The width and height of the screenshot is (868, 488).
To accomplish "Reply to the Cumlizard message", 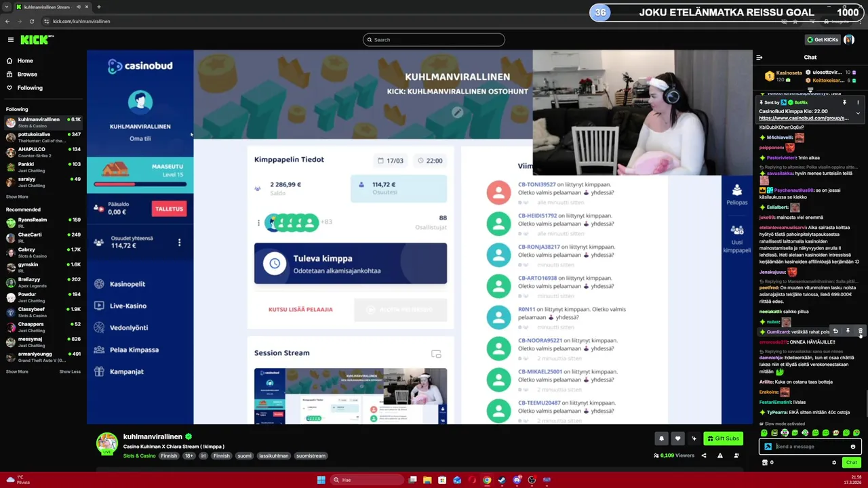I will (x=835, y=331).
